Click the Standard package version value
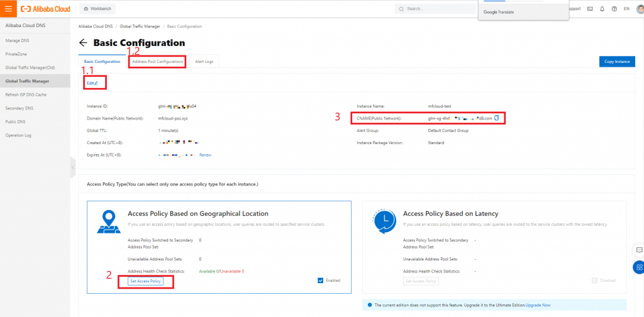The width and height of the screenshot is (644, 317). coord(436,143)
